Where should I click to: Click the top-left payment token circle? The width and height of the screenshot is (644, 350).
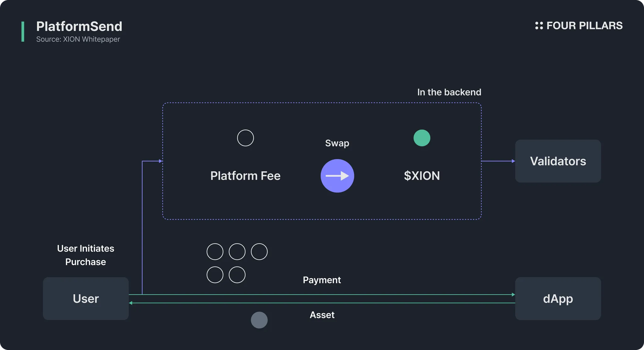[215, 252]
